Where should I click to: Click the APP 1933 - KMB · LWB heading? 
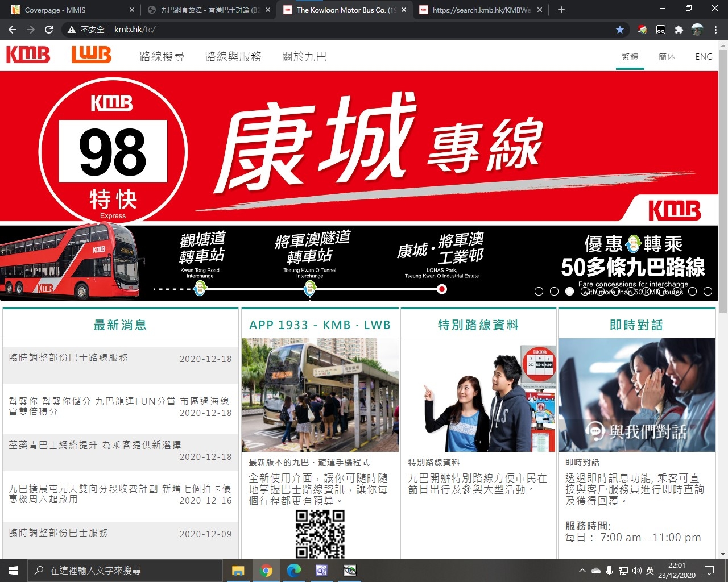pos(320,325)
